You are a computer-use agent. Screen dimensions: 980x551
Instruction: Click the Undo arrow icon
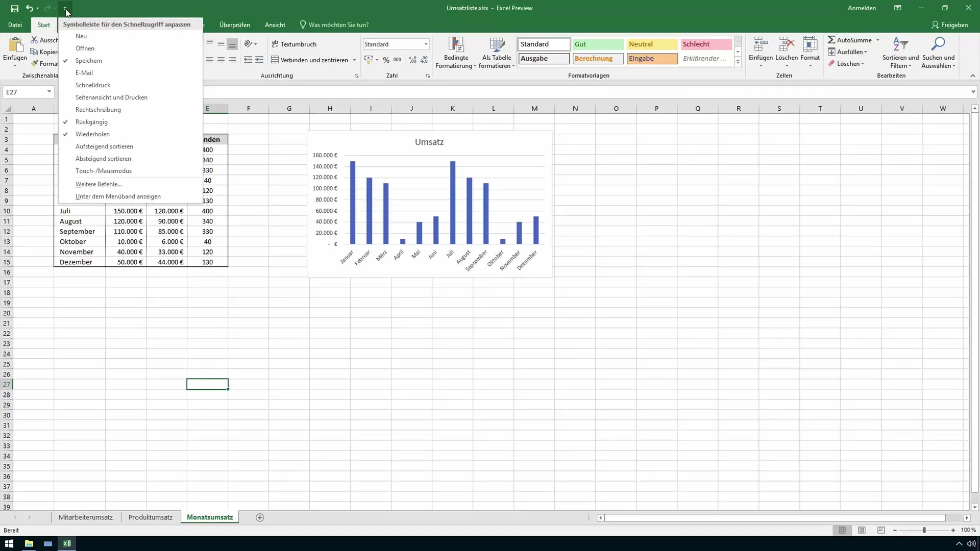click(x=30, y=8)
